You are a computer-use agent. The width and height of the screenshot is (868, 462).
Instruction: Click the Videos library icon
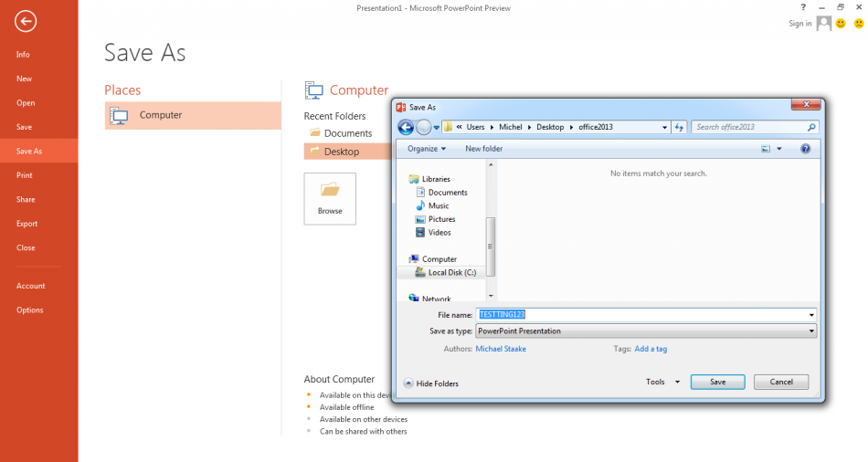(x=420, y=233)
